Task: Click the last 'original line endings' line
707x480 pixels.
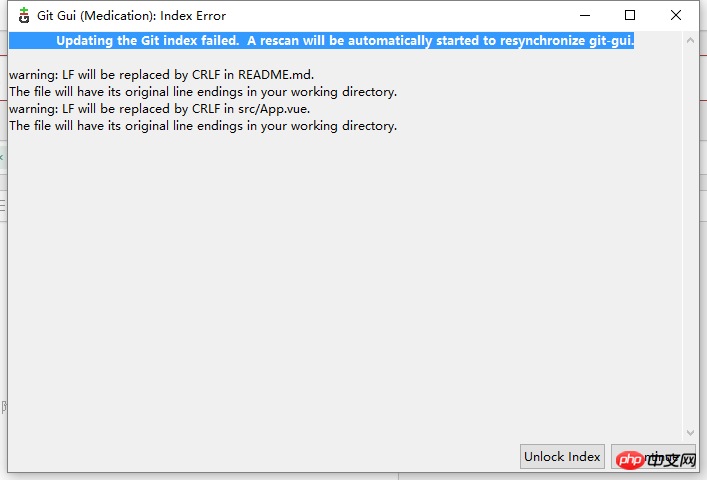Action: click(203, 126)
